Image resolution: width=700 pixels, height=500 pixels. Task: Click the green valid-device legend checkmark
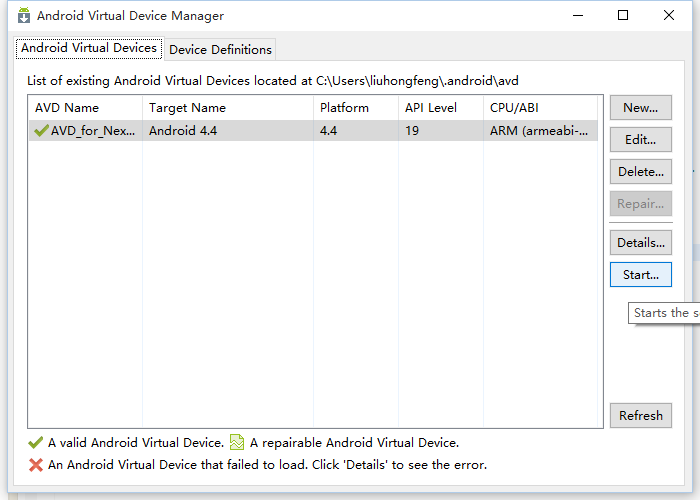click(36, 442)
